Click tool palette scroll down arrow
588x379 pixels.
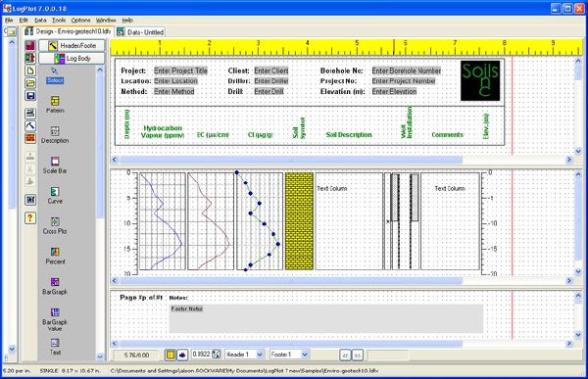(100, 355)
